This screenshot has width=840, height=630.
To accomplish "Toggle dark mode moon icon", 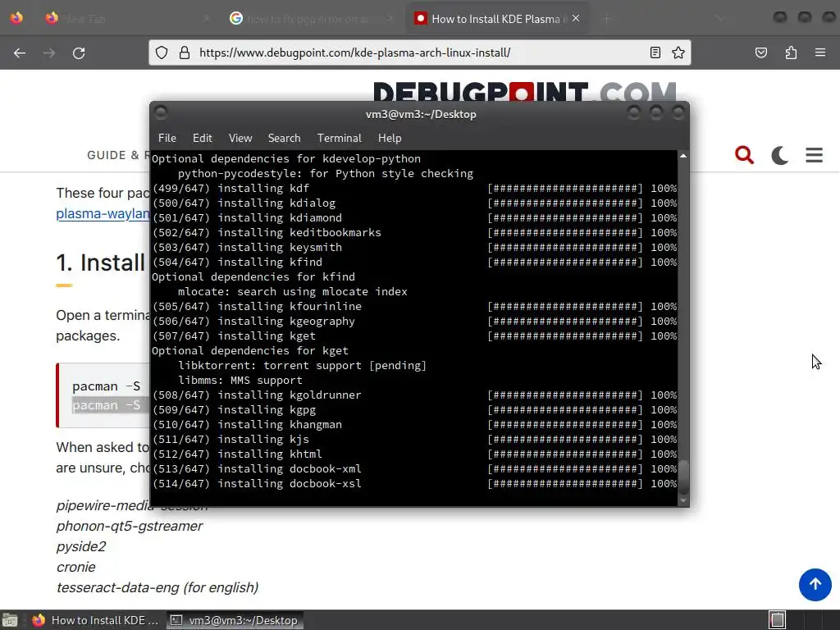I will (779, 155).
